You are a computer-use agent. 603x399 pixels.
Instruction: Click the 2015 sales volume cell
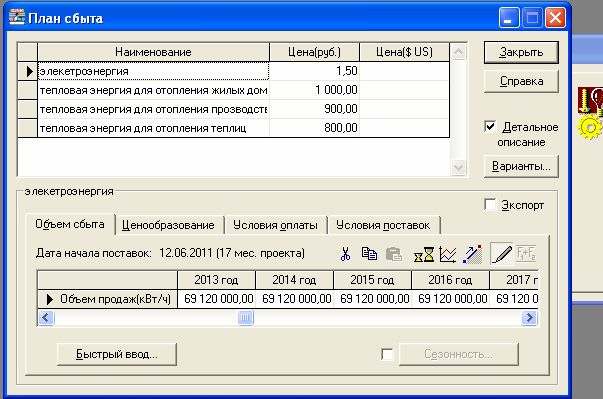pyautogui.click(x=373, y=299)
